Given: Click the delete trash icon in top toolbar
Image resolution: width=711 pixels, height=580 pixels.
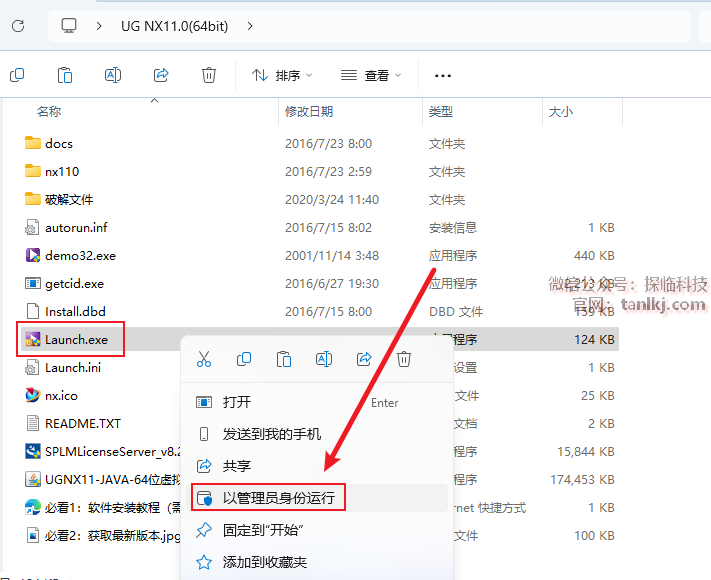Looking at the screenshot, I should [x=209, y=75].
